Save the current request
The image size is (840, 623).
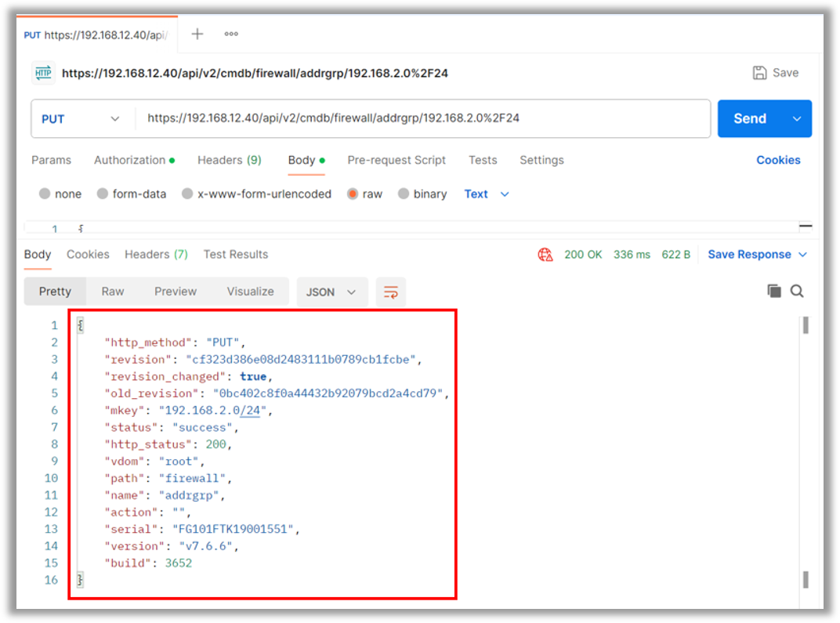(x=774, y=72)
